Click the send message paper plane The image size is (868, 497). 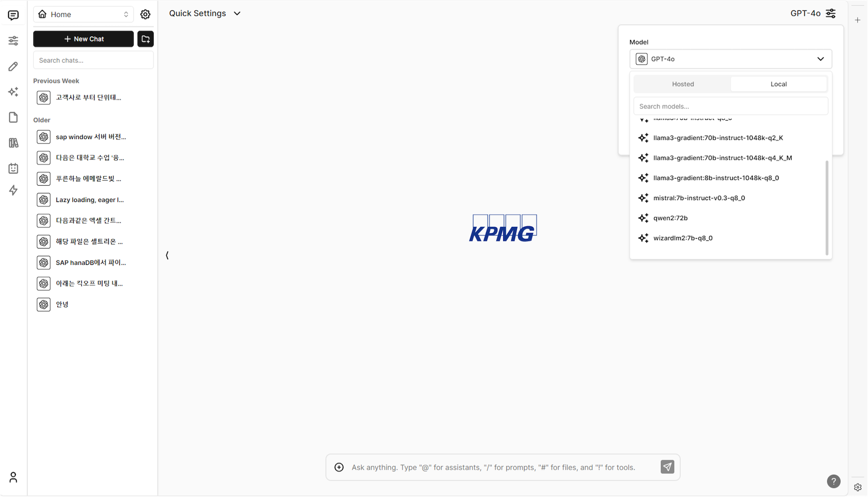point(667,467)
